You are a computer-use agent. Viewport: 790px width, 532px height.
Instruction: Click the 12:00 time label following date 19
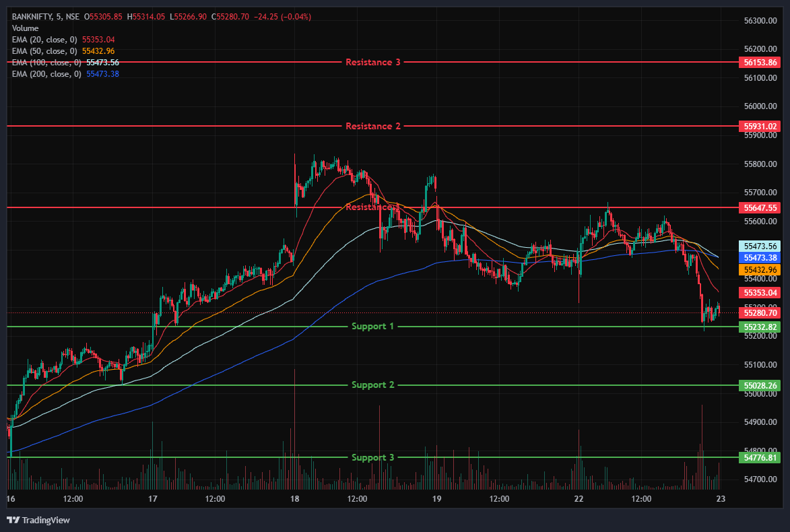click(499, 499)
